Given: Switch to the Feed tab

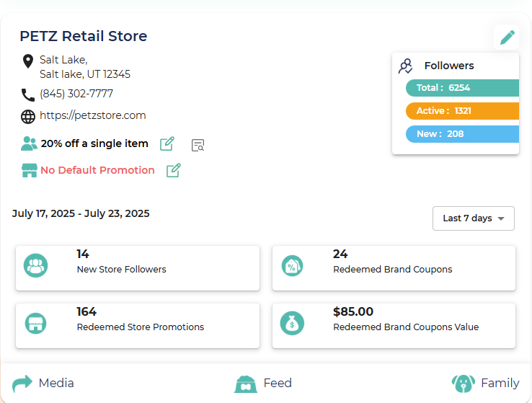Looking at the screenshot, I should pyautogui.click(x=263, y=383).
